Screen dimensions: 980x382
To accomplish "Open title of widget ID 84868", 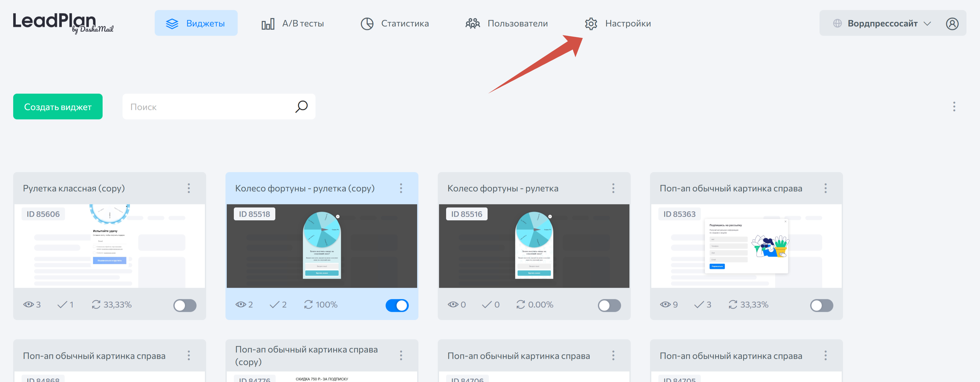I will 94,356.
